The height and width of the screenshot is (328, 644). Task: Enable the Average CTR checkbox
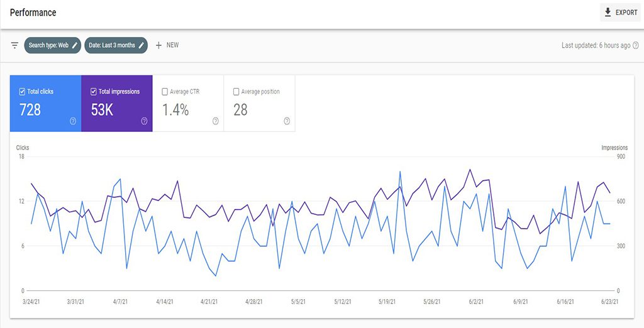pyautogui.click(x=165, y=92)
